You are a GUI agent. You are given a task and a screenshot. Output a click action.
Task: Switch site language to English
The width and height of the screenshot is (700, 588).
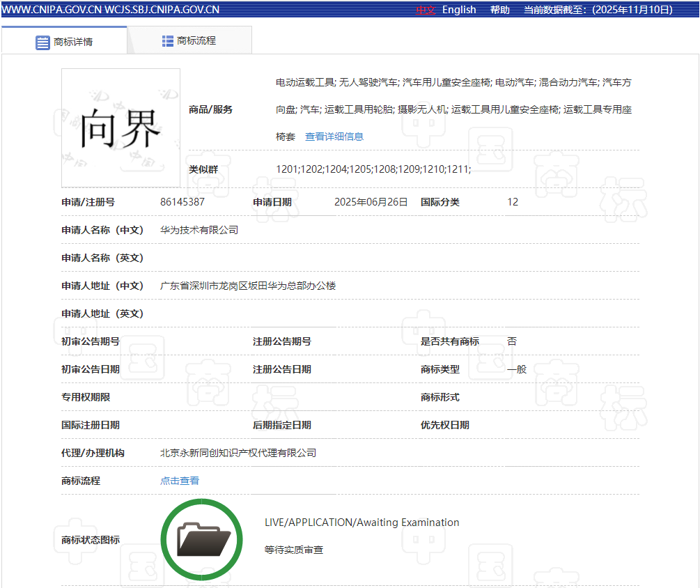[459, 10]
